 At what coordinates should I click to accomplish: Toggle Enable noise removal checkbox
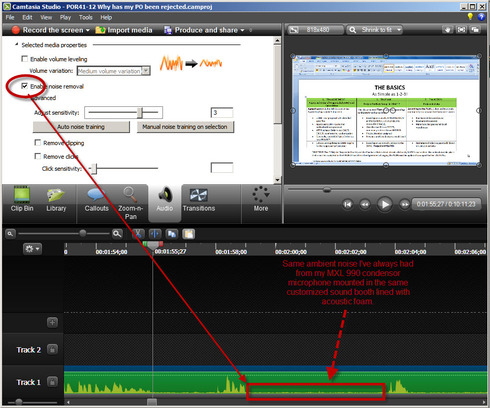[24, 86]
